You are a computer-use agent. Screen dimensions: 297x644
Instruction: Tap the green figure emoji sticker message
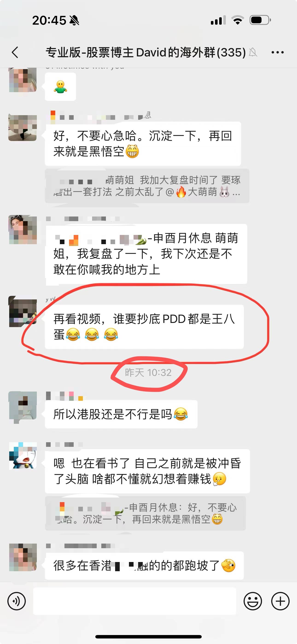click(x=60, y=87)
